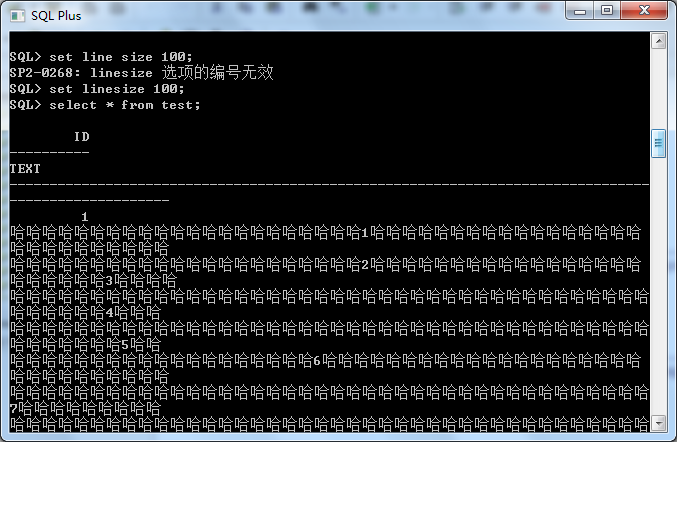Click the ID column header
Screen dimensions: 677x519
click(x=82, y=137)
